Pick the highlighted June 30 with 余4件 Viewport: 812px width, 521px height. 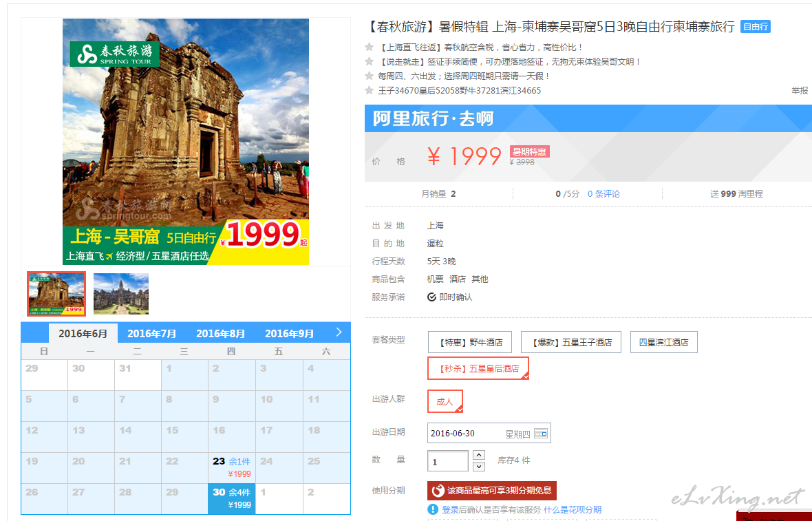coord(231,499)
